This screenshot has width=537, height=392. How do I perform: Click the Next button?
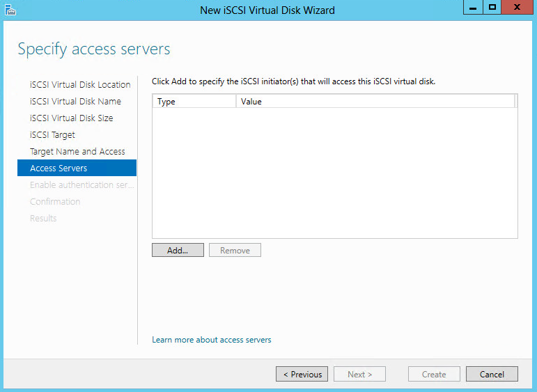(x=359, y=374)
